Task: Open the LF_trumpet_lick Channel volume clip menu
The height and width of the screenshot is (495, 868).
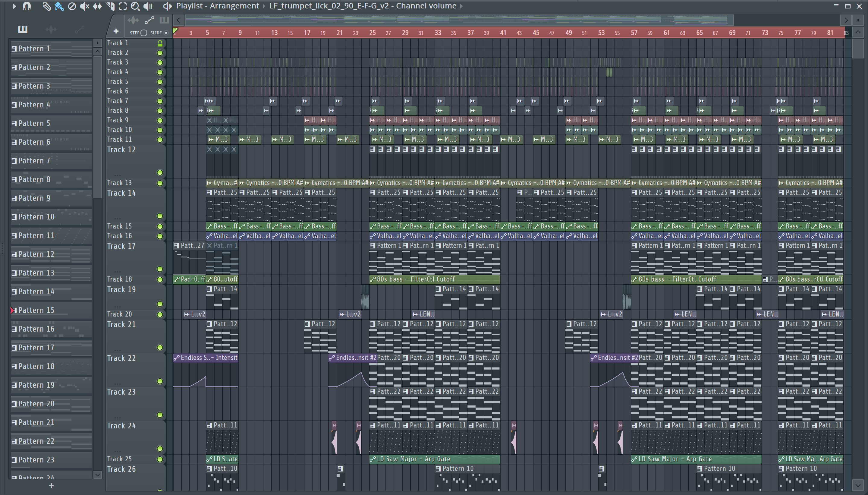Action: click(363, 6)
